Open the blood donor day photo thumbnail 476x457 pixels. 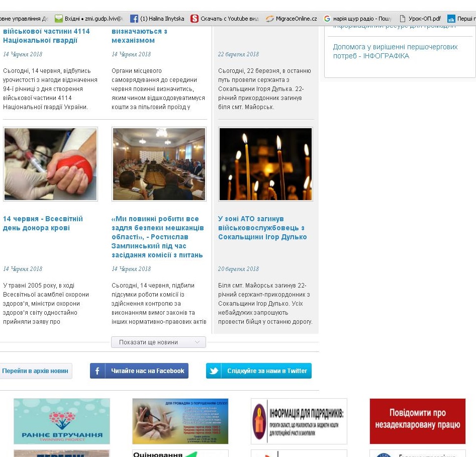[50, 164]
